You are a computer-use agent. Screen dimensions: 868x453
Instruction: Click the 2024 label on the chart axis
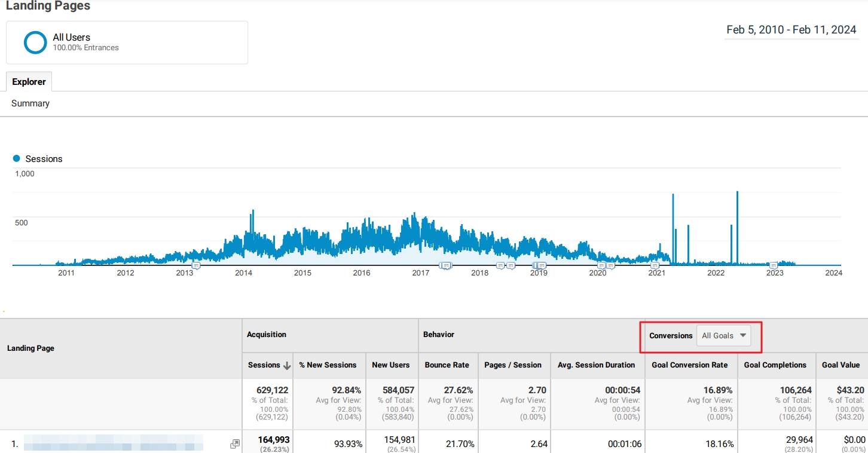(x=833, y=273)
